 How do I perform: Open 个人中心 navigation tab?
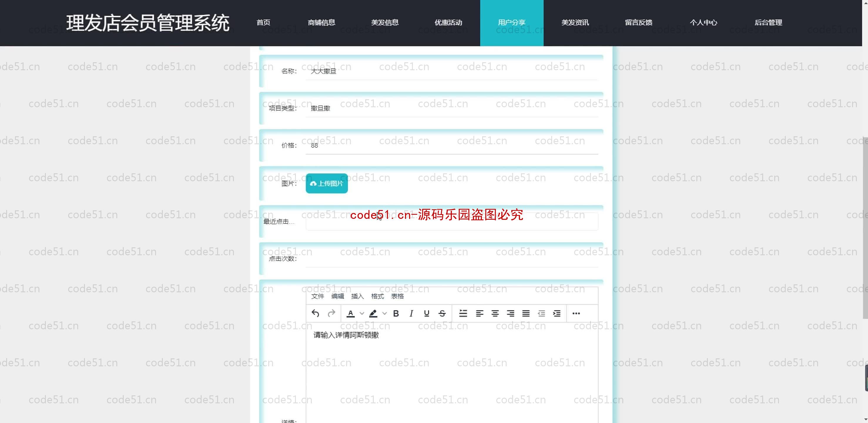coord(703,23)
